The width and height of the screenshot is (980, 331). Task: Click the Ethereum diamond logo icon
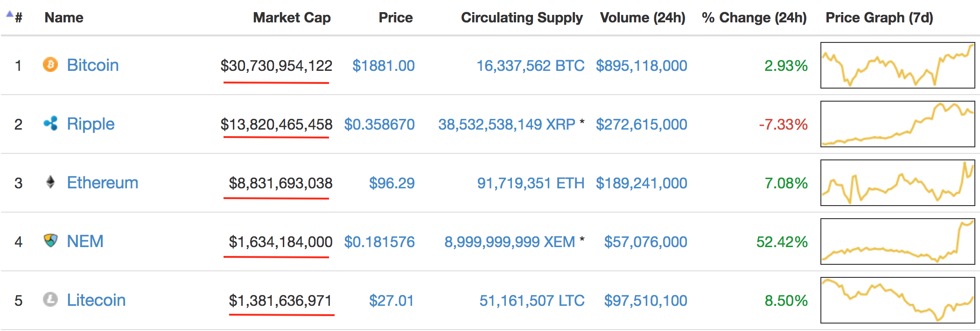point(50,182)
